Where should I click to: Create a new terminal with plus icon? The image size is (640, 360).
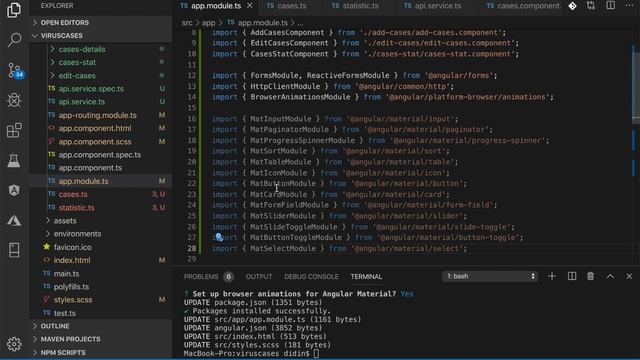pyautogui.click(x=552, y=276)
